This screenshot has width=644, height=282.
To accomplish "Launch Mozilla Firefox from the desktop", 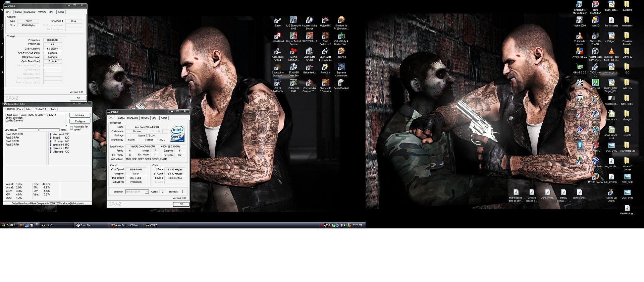I will (x=595, y=177).
